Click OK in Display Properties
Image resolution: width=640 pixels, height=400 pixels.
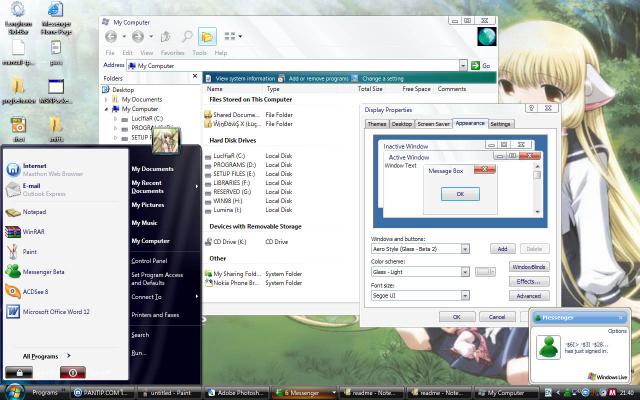(x=457, y=317)
